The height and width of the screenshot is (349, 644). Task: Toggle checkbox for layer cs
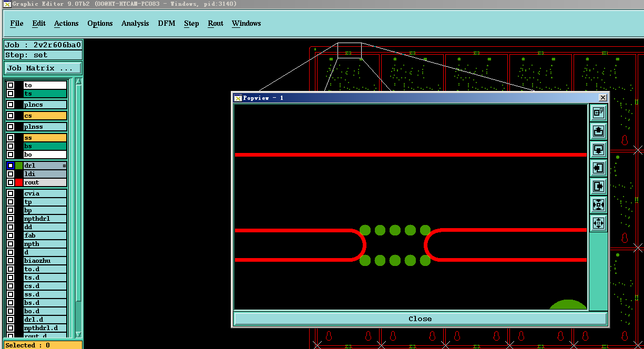coord(11,116)
